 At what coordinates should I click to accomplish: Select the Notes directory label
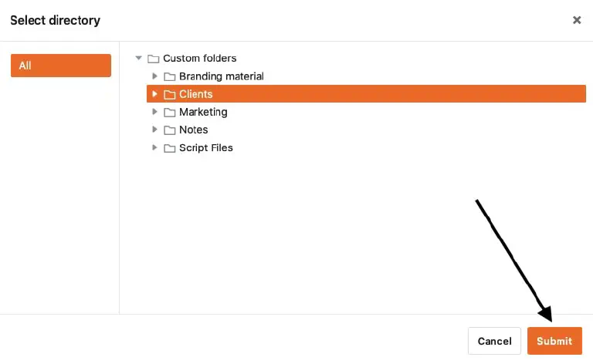[x=193, y=130]
